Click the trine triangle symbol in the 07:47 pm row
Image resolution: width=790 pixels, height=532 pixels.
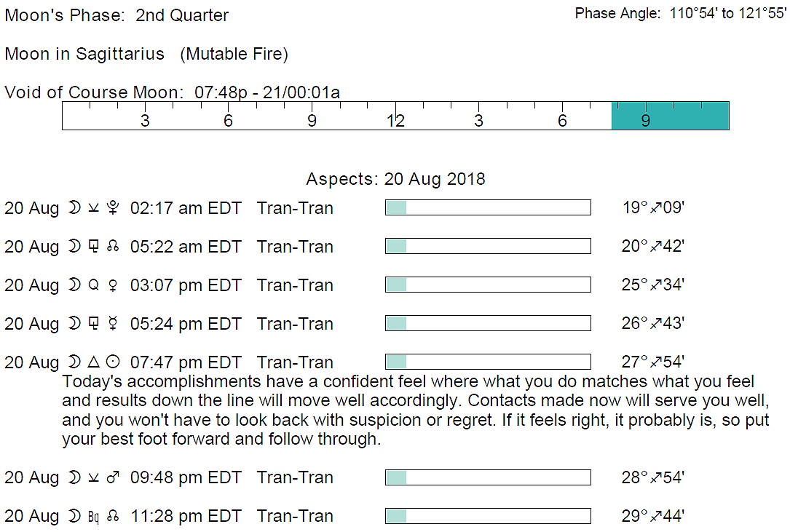[x=92, y=362]
